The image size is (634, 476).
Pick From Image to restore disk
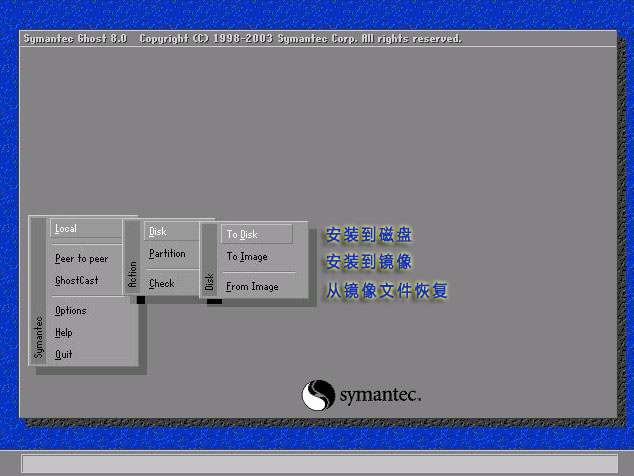(x=252, y=287)
